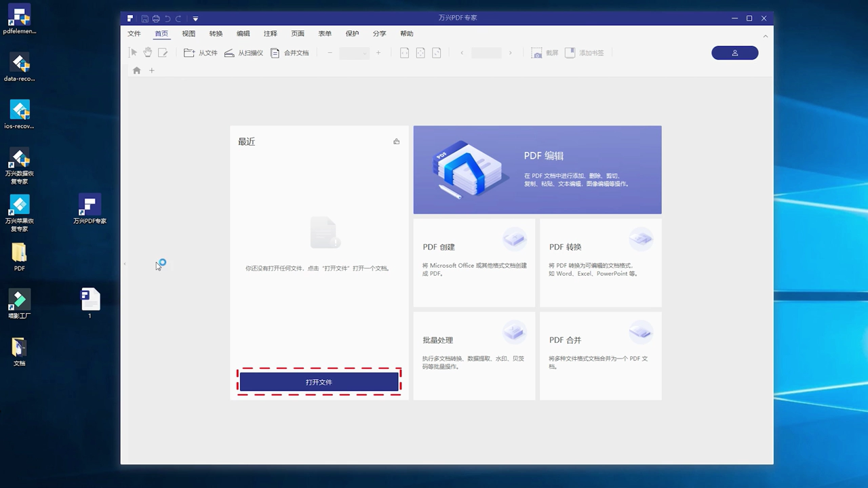Click the ios-recovery desktop icon
This screenshot has width=868, height=488.
(x=20, y=115)
